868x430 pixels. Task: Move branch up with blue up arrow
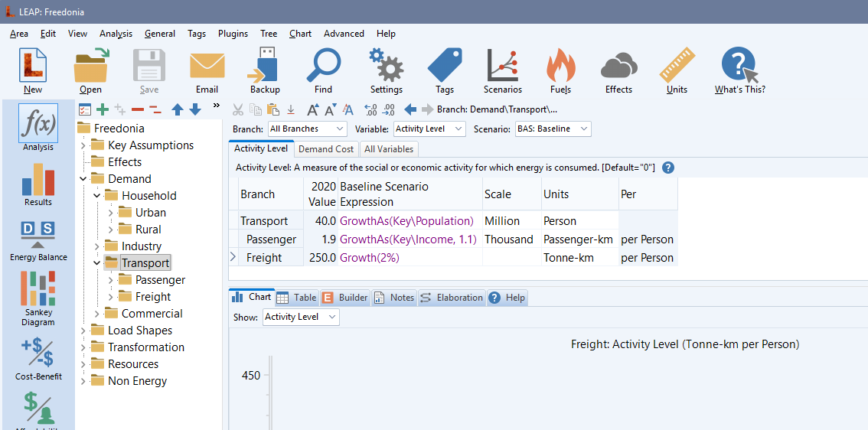click(x=177, y=109)
